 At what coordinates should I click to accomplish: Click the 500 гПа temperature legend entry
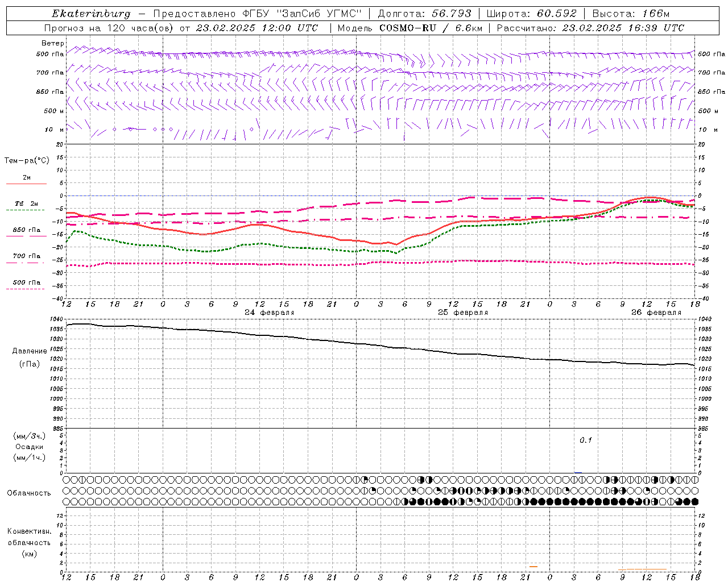click(27, 282)
